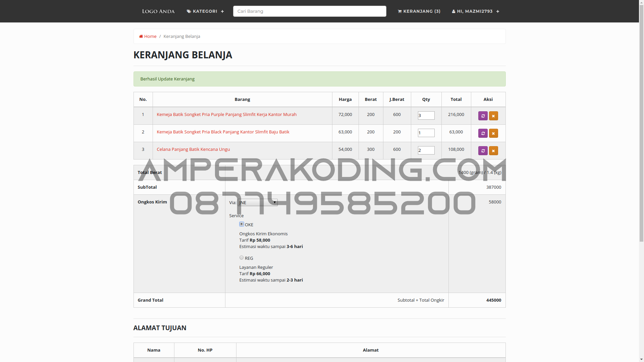644x362 pixels.
Task: Click price cell 54,000
Action: coord(345,149)
